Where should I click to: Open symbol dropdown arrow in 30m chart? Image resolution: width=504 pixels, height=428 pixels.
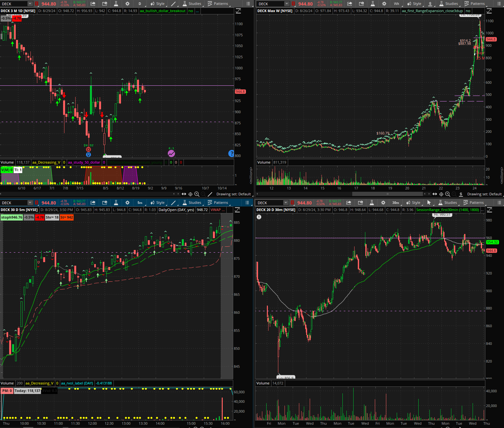(286, 203)
